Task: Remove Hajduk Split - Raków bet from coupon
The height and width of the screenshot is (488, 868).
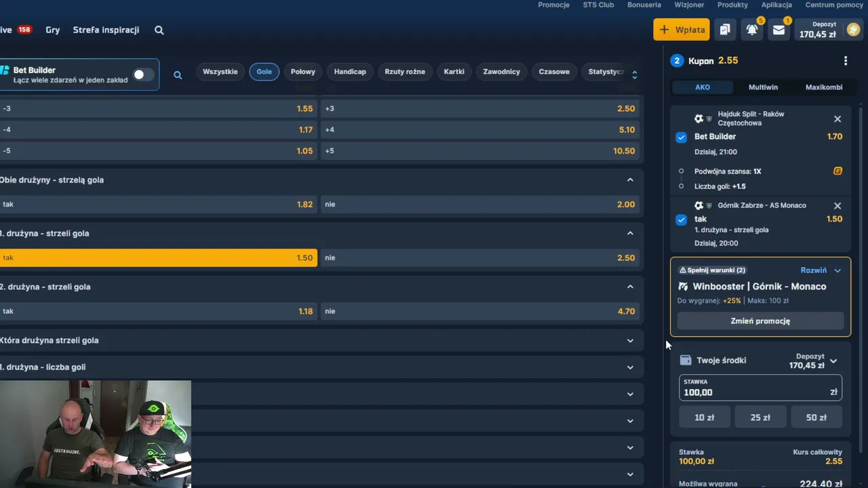Action: pyautogui.click(x=837, y=119)
